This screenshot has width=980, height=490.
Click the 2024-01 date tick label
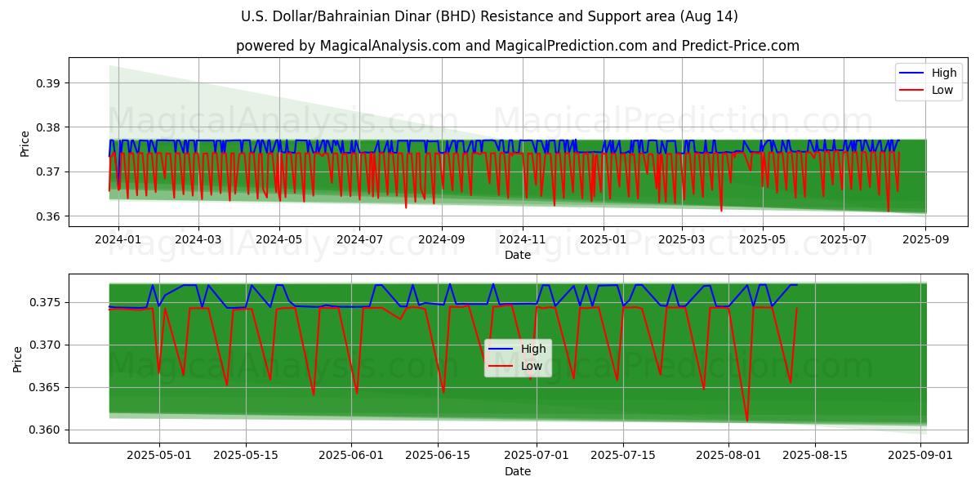tap(118, 240)
